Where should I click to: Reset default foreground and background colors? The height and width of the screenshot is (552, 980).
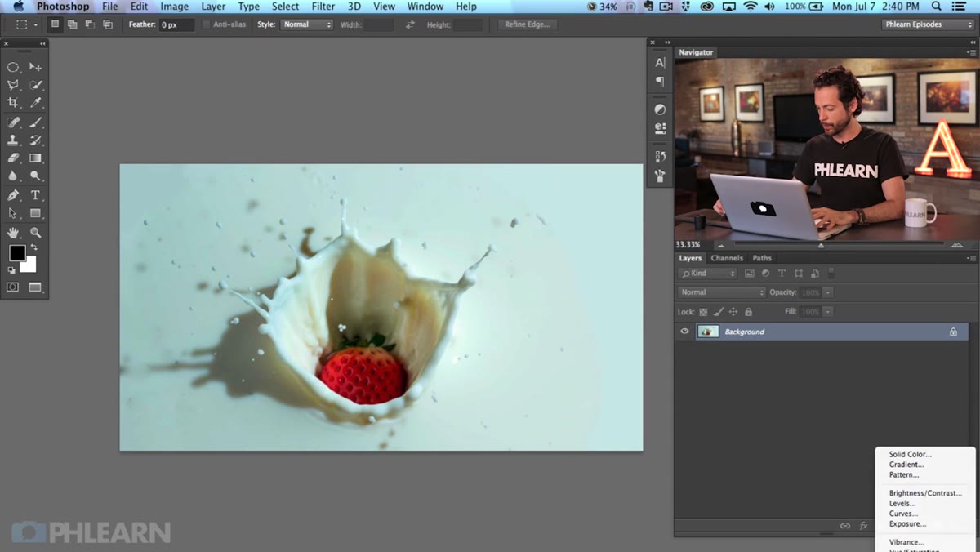12,269
